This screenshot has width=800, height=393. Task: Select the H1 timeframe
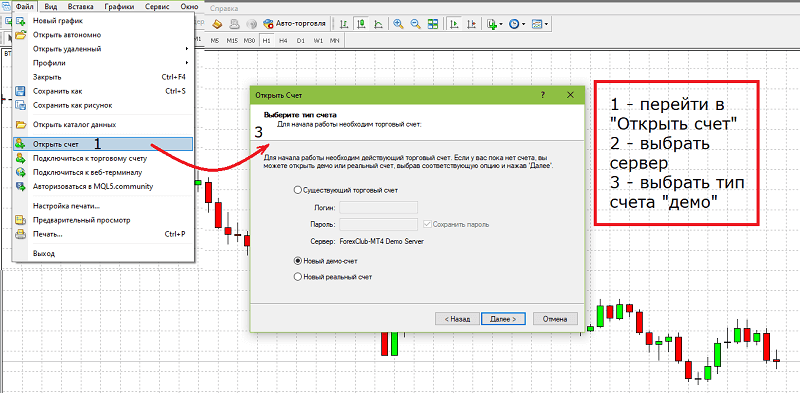click(x=266, y=40)
